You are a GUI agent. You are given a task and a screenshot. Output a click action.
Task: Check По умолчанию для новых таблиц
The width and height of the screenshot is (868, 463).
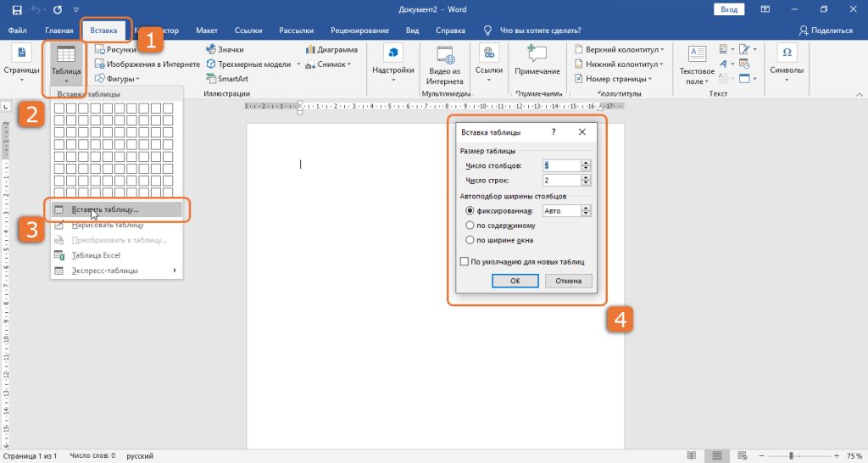coord(465,261)
